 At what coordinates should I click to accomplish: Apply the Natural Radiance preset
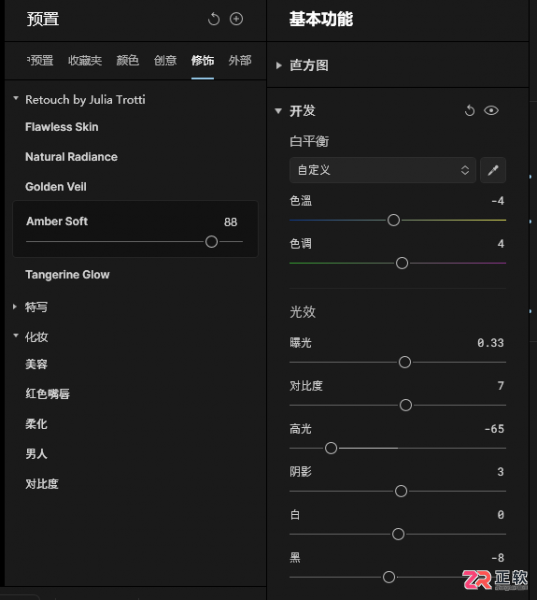[x=71, y=157]
